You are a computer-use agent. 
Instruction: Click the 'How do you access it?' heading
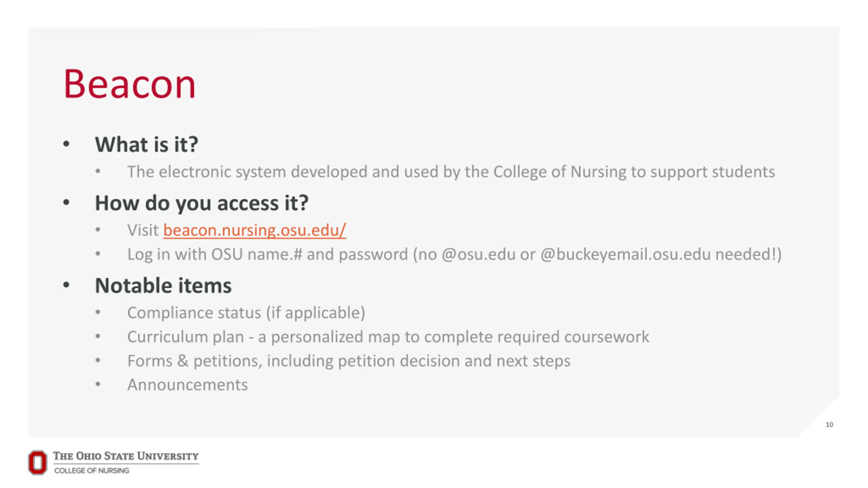tap(202, 203)
